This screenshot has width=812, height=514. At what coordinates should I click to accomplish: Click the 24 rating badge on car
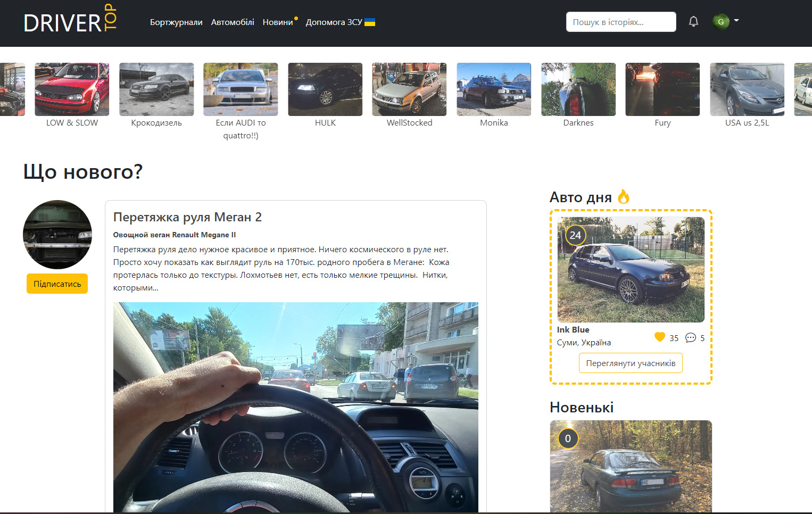point(575,235)
